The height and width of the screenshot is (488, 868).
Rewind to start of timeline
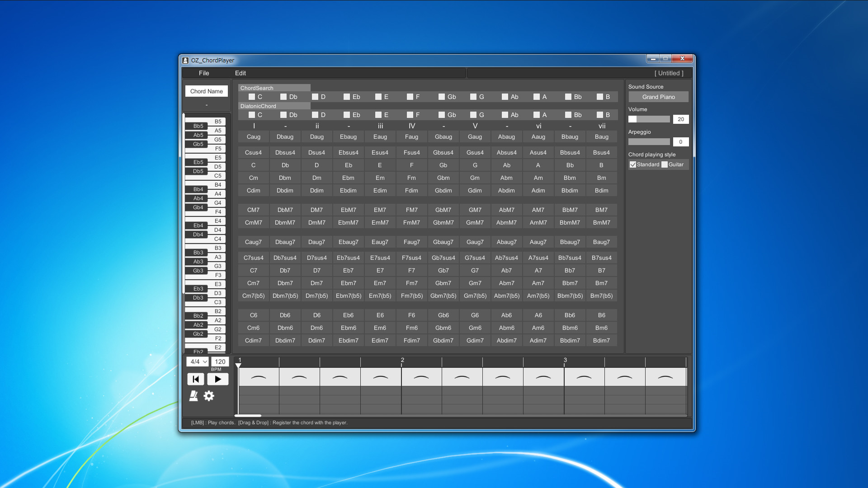point(195,379)
